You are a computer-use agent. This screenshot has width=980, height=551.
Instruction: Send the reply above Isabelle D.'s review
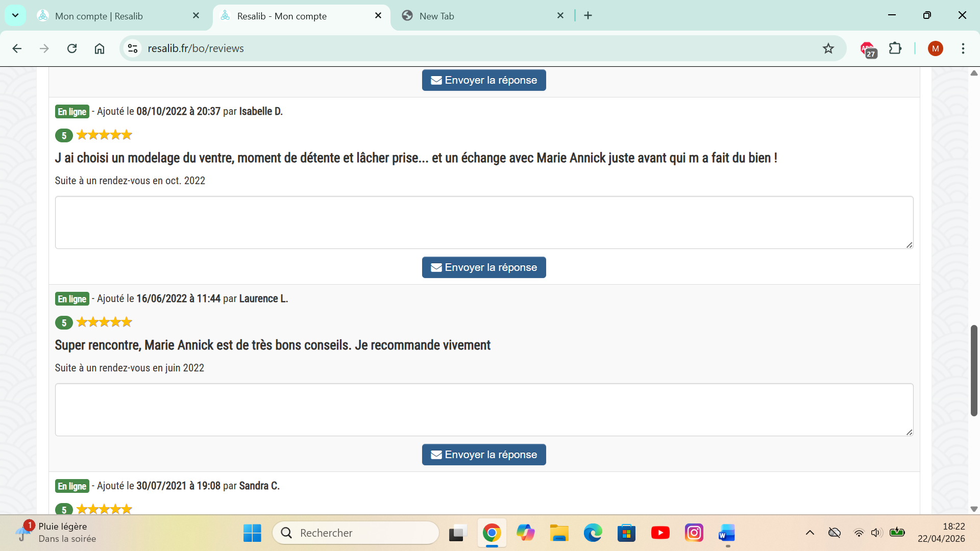coord(484,80)
